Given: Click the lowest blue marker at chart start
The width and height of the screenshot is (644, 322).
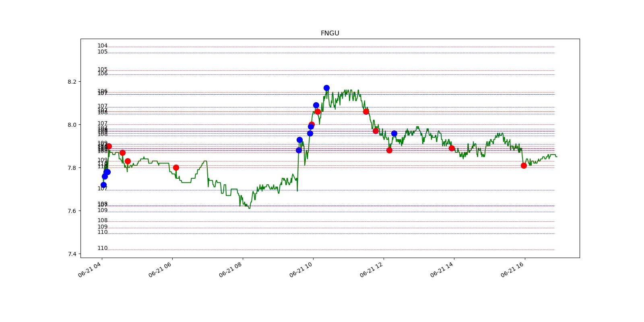Looking at the screenshot, I should 103,185.
